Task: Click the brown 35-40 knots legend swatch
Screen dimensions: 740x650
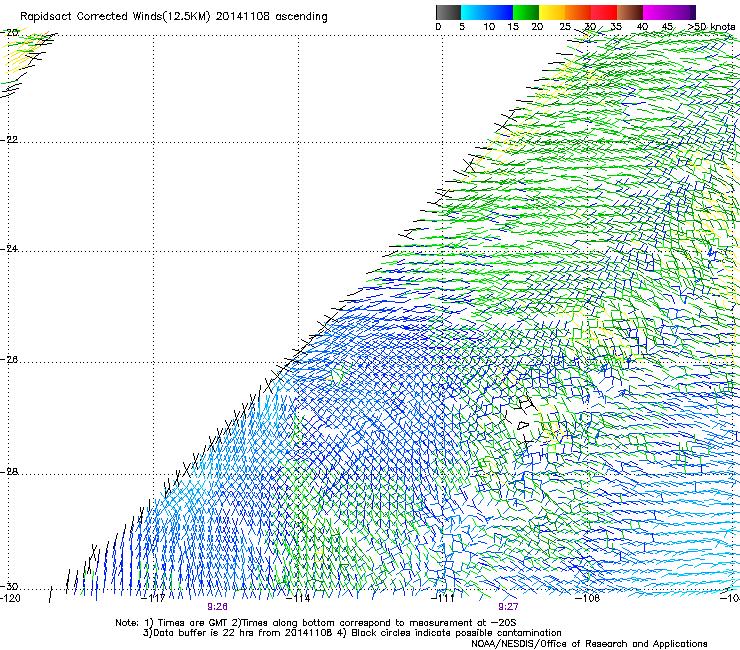Action: coord(630,12)
